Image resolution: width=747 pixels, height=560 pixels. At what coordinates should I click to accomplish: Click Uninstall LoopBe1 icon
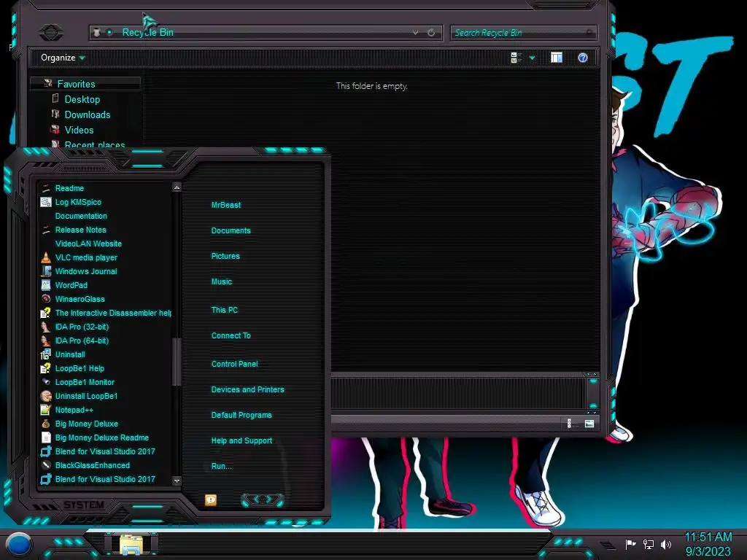click(46, 396)
